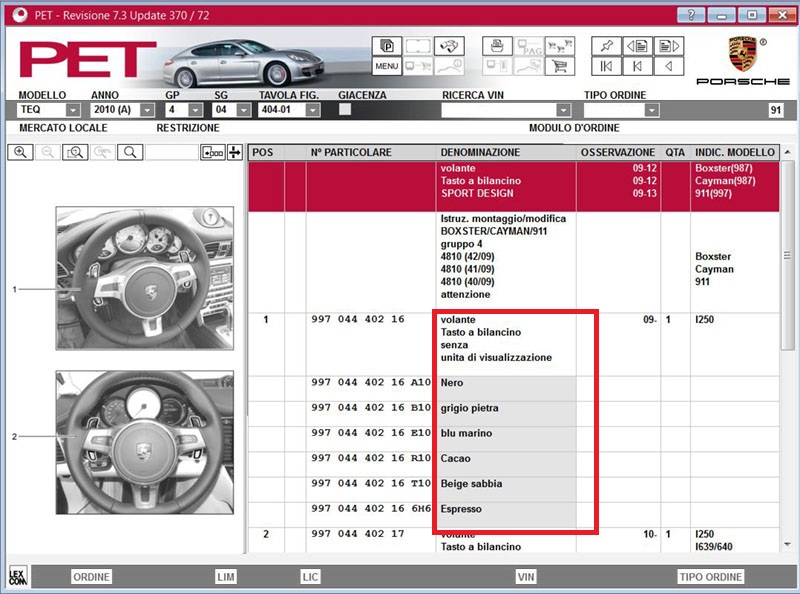This screenshot has width=800, height=594.
Task: Click the LIM button
Action: pyautogui.click(x=226, y=577)
